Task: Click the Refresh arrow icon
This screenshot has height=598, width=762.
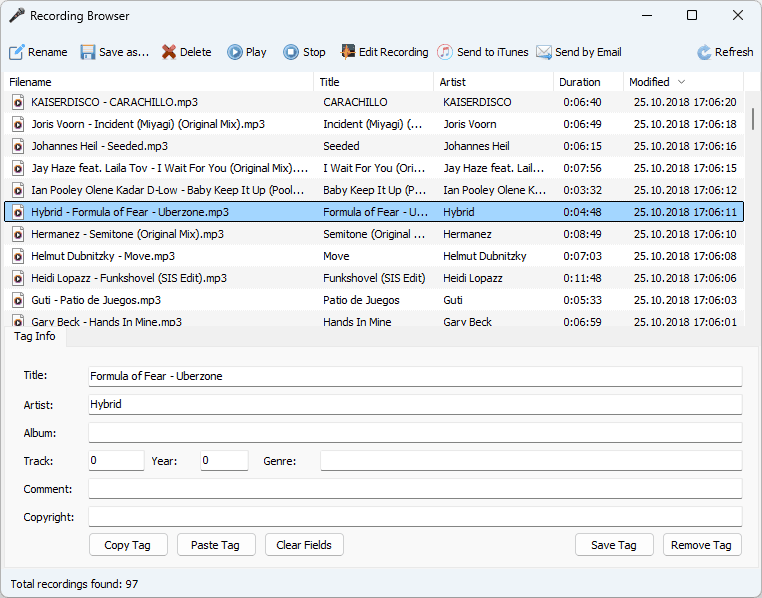Action: coord(704,52)
